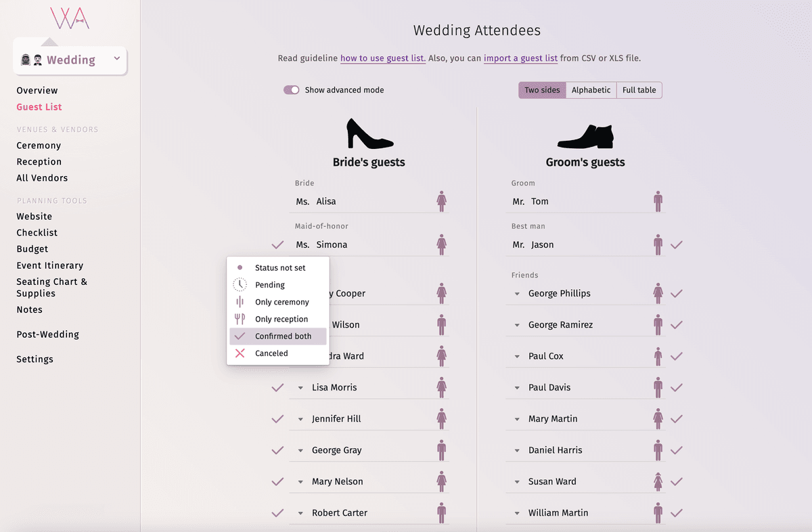Expand the chevron next to George Phillips

point(516,293)
